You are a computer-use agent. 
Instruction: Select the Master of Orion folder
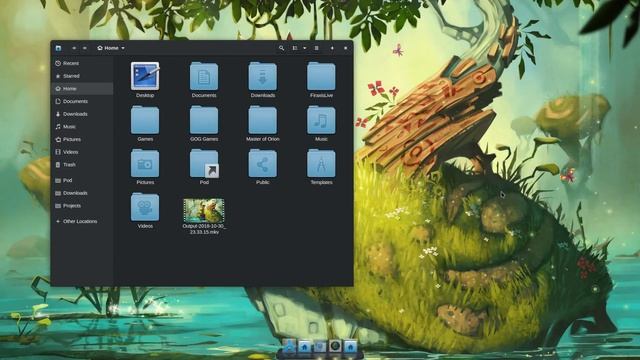pos(262,120)
